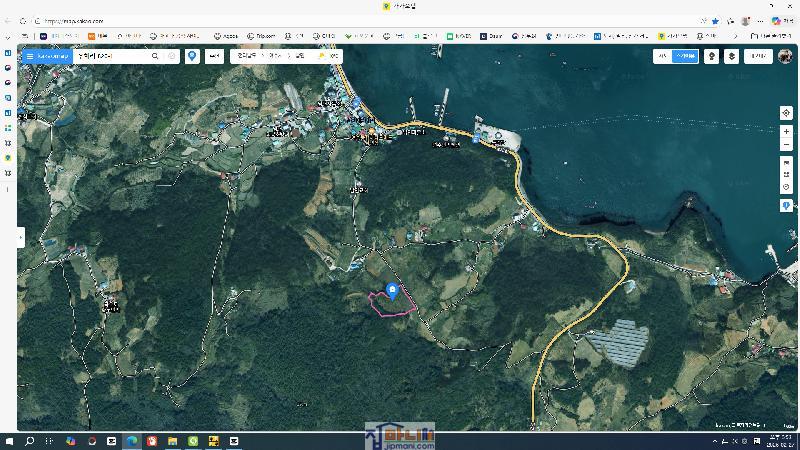Open the region breadcrumb selector
The image size is (800, 450).
click(x=271, y=57)
